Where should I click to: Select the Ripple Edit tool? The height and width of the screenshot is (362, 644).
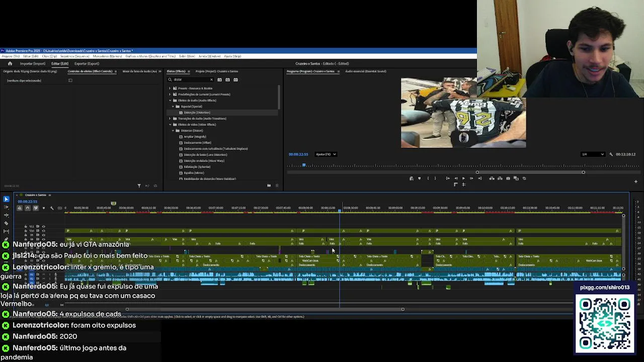[x=6, y=215]
